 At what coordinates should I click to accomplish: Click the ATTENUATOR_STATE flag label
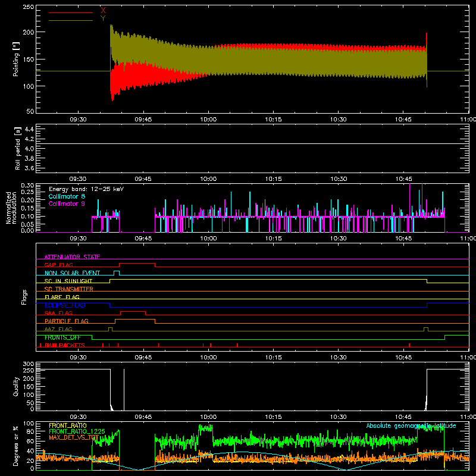(x=72, y=257)
